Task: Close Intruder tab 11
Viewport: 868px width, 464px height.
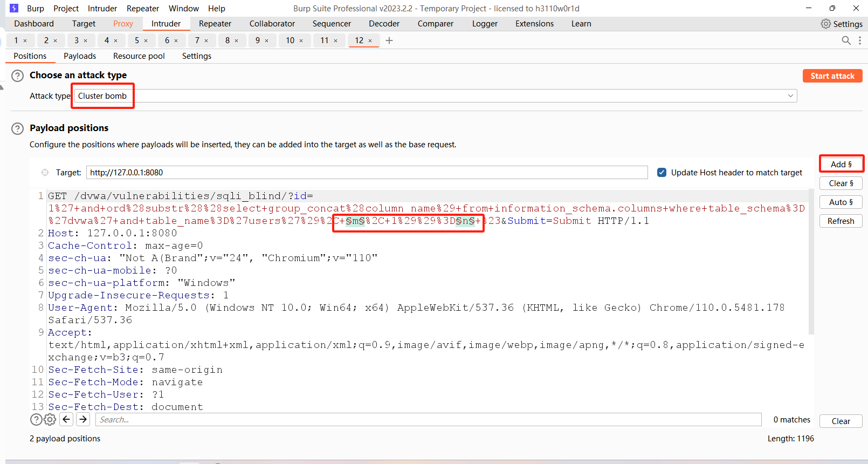Action: click(x=336, y=40)
